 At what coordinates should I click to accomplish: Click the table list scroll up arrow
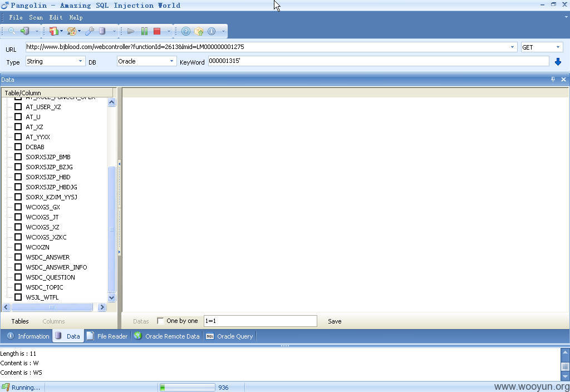pyautogui.click(x=111, y=102)
